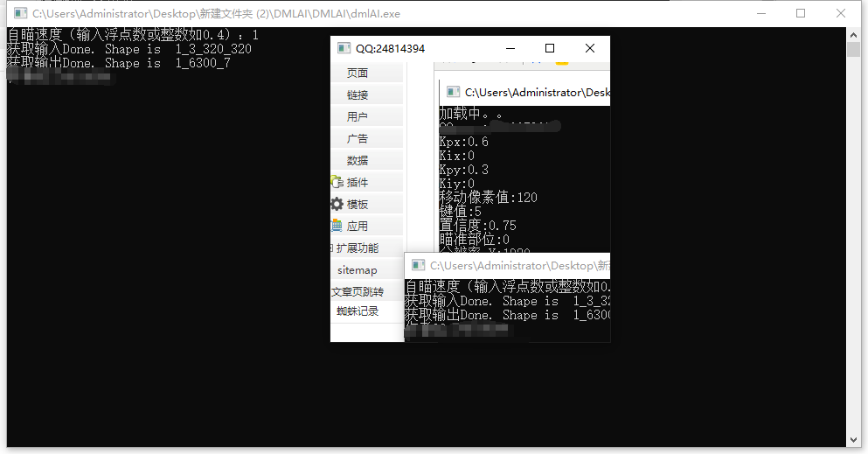
Task: Open the 用户 section
Action: click(x=358, y=116)
